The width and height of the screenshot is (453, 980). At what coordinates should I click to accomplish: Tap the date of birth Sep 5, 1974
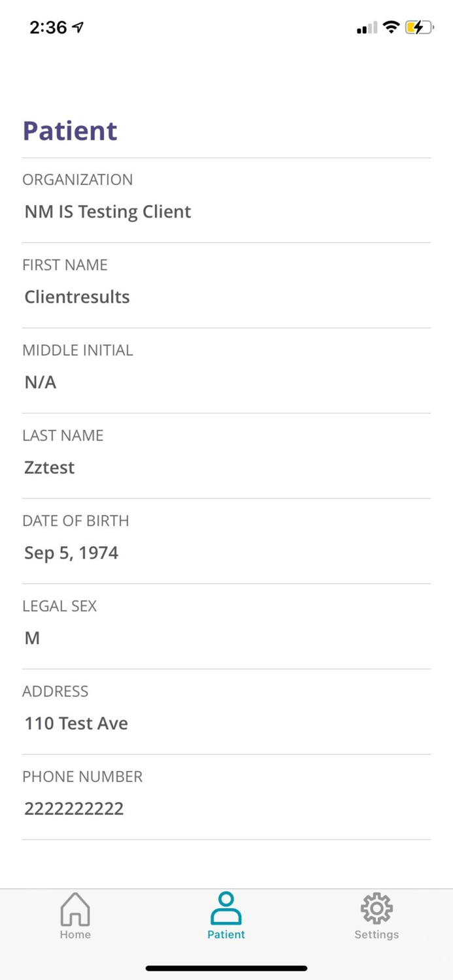[x=71, y=552]
